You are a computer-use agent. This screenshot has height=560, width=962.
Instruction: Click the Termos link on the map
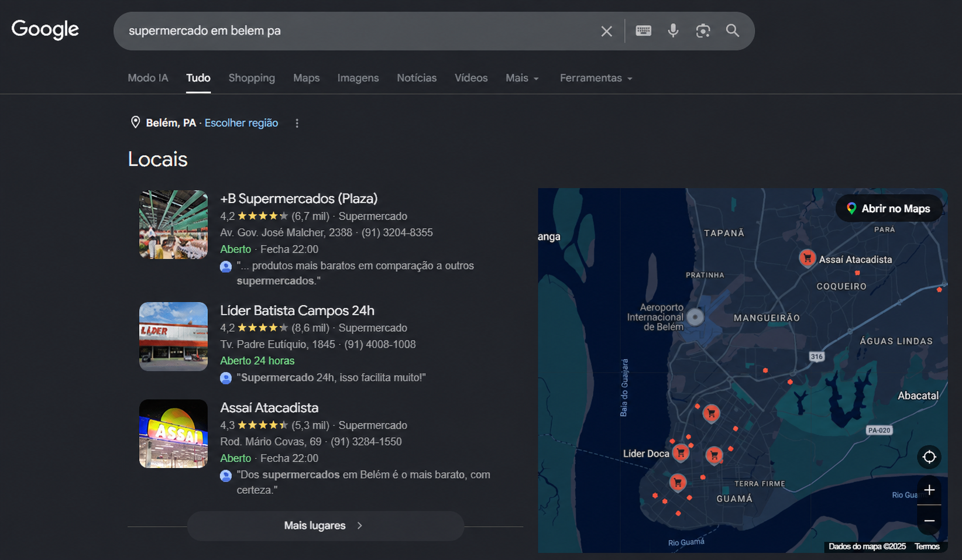click(927, 546)
